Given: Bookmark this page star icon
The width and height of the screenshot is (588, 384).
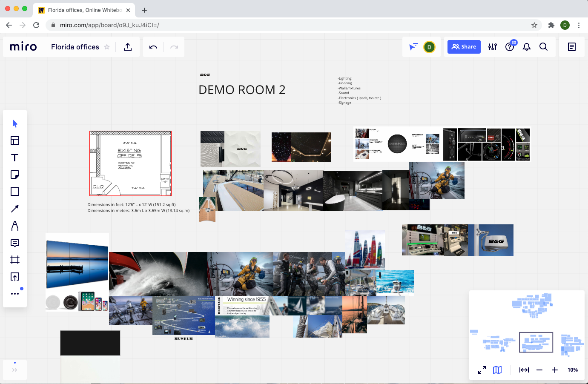Looking at the screenshot, I should coord(534,25).
